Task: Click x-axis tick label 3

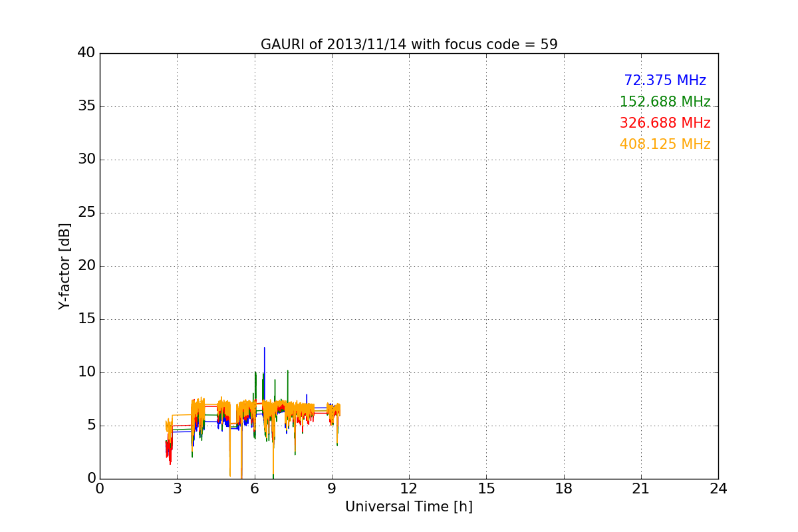Action: pos(177,489)
